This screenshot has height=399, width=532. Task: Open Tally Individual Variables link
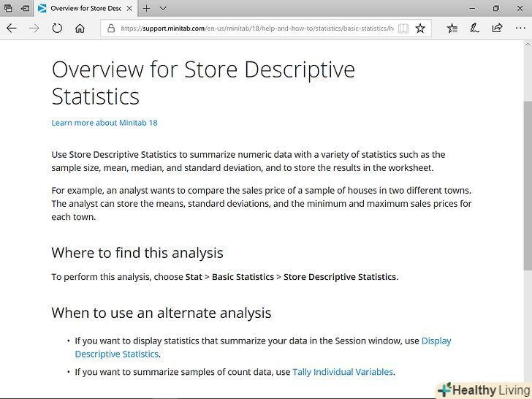(x=343, y=372)
